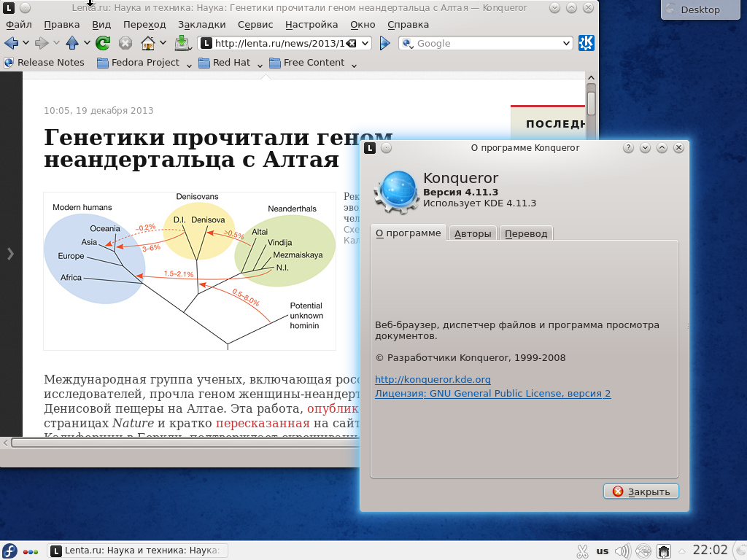Expand Back history dropdown arrow
This screenshot has height=560, width=747.
click(26, 43)
